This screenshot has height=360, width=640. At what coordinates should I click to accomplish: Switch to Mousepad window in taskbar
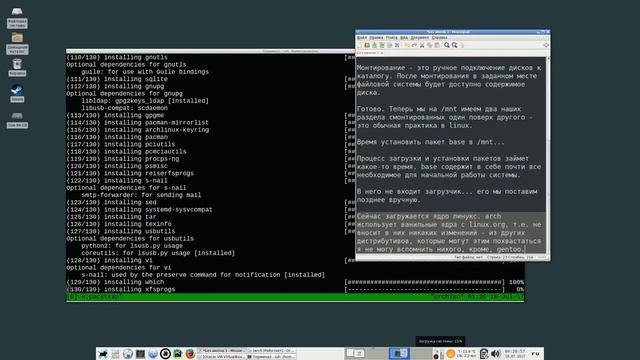point(222,351)
